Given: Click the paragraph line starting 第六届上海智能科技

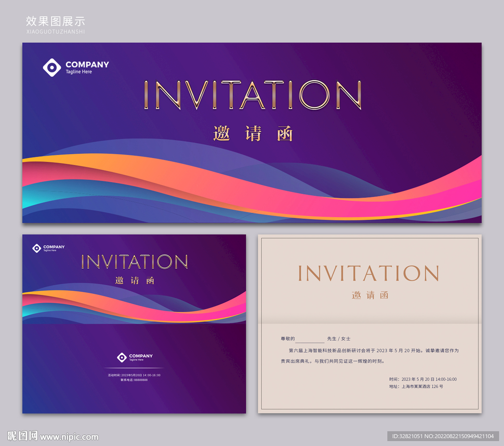Looking at the screenshot, I should [x=374, y=350].
